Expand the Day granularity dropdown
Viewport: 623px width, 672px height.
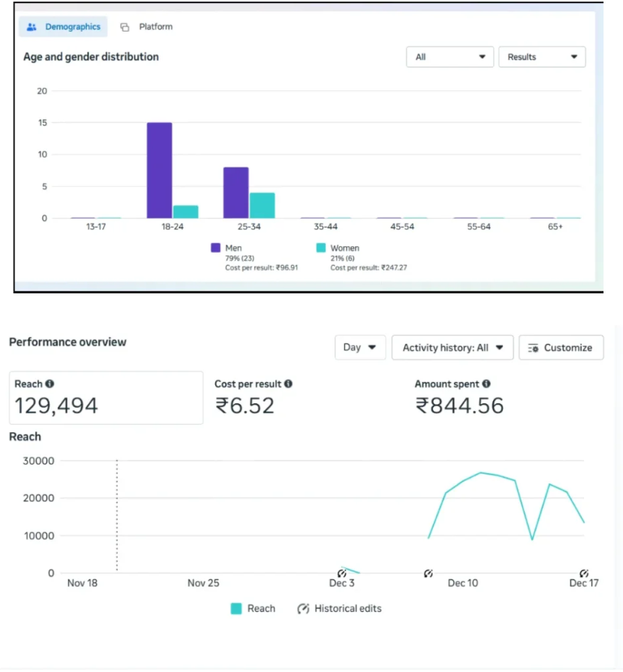(x=360, y=348)
